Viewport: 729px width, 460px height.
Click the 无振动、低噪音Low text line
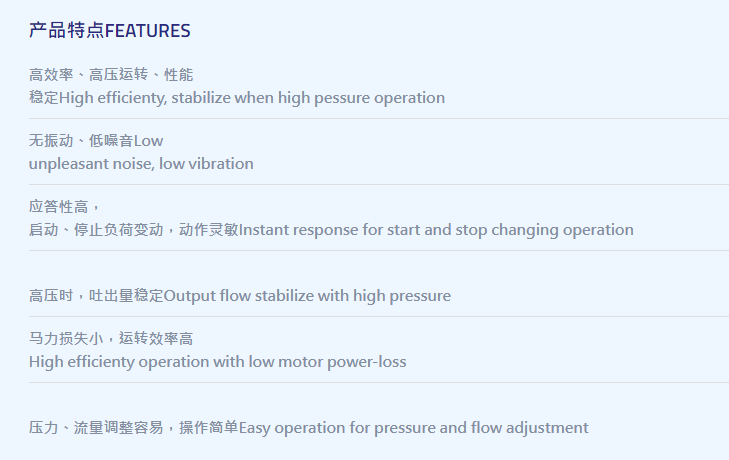click(x=96, y=140)
